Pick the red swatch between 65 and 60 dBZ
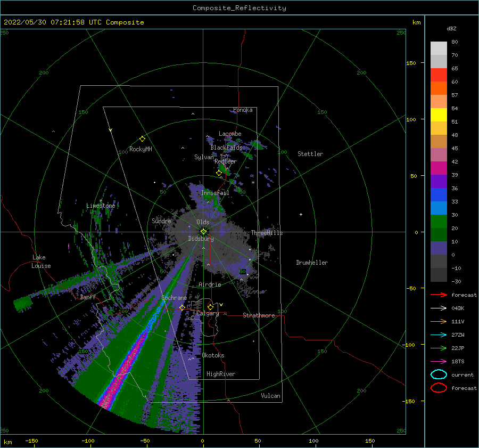The image size is (479, 448). (x=439, y=75)
